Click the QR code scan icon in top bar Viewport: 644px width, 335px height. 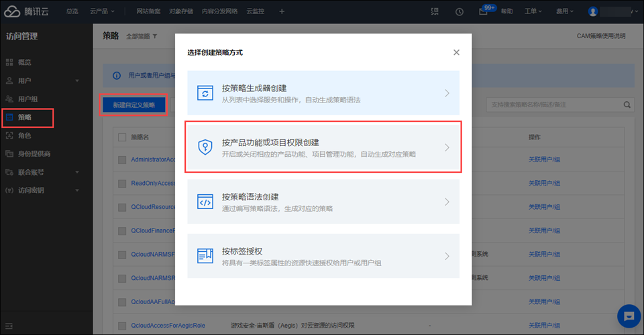pos(435,11)
